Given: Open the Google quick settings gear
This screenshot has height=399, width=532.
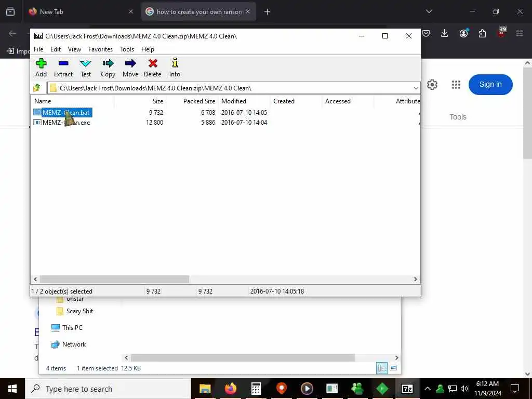Looking at the screenshot, I should pyautogui.click(x=432, y=85).
